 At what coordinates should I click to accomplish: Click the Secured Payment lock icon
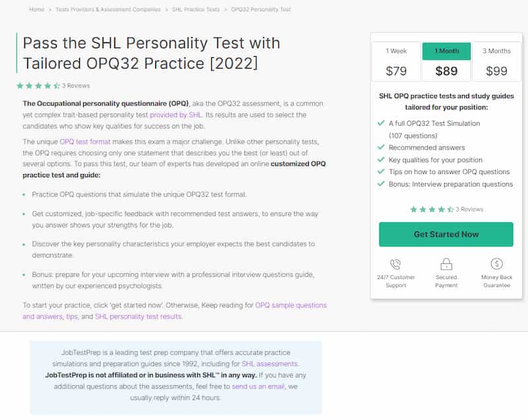[x=447, y=264]
